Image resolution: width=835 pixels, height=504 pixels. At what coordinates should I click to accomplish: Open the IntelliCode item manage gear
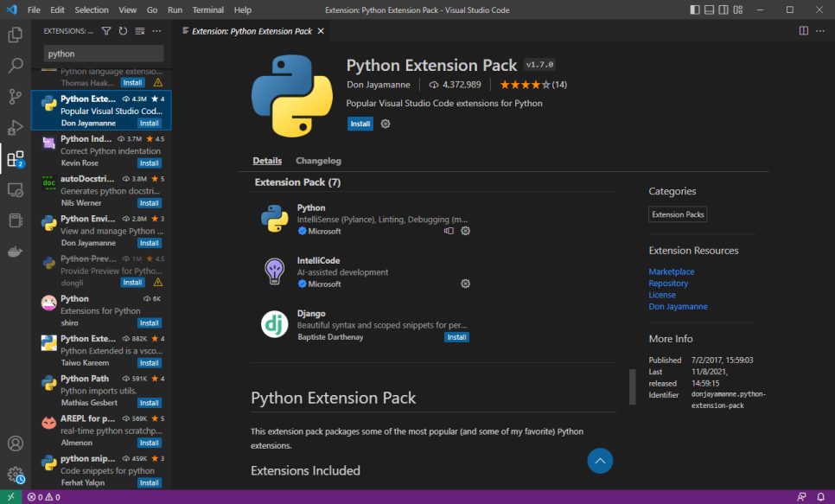(465, 284)
